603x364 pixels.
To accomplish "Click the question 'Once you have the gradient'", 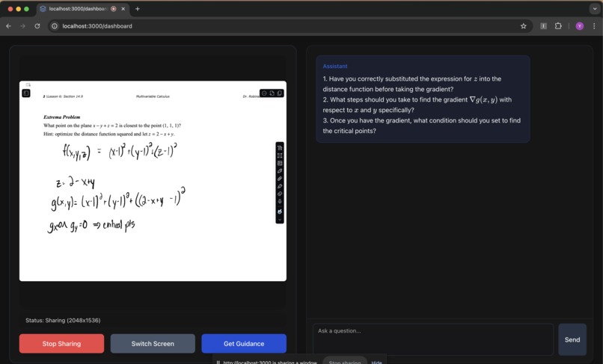I will [421, 126].
